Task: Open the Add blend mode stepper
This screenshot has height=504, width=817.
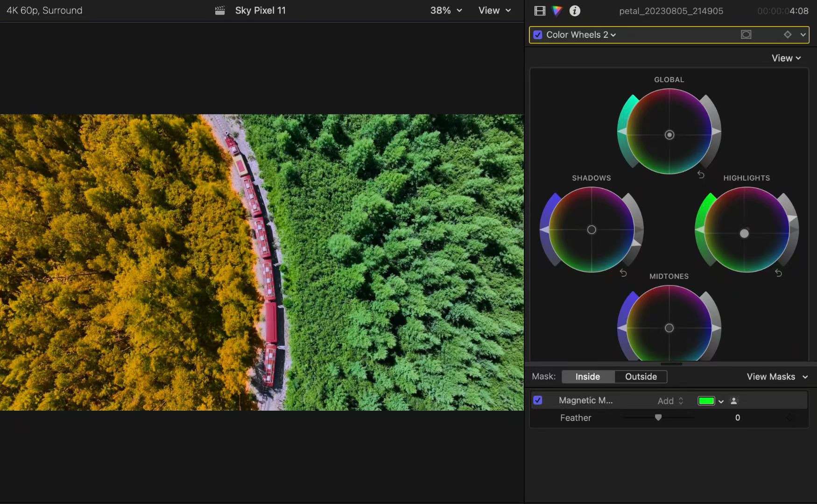Action: [671, 401]
